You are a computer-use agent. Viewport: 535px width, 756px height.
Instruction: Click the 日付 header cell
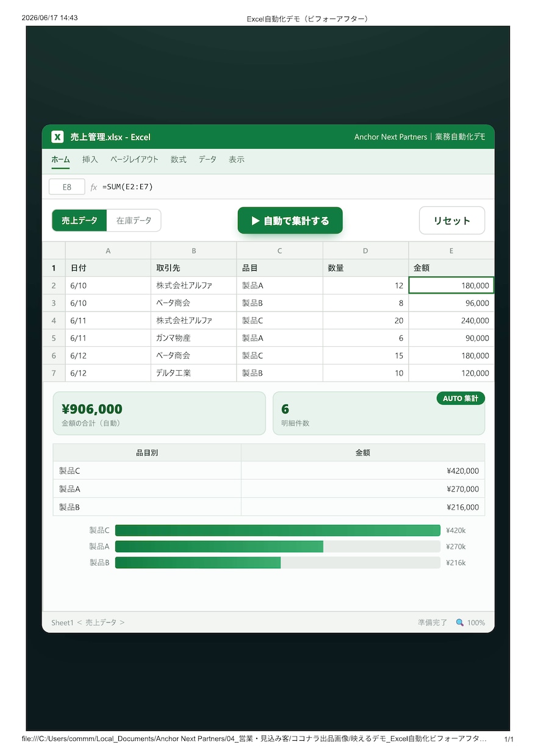point(108,268)
